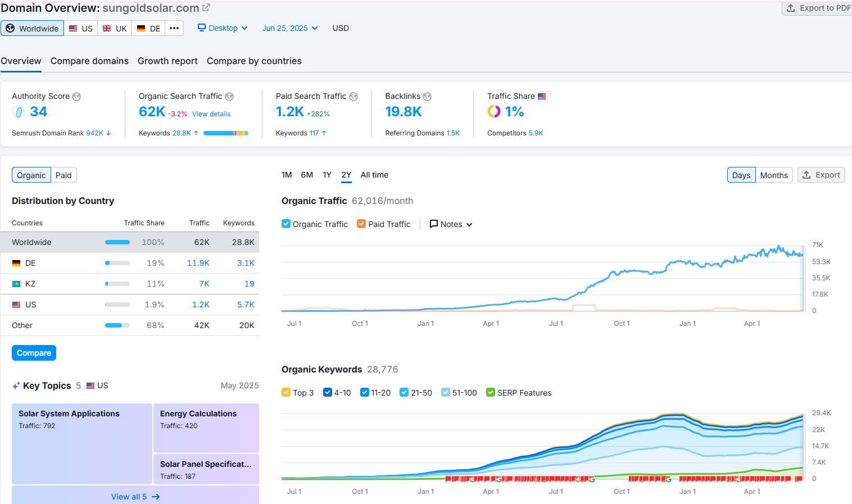The width and height of the screenshot is (852, 504).
Task: Select the 1Y time range
Action: 327,175
